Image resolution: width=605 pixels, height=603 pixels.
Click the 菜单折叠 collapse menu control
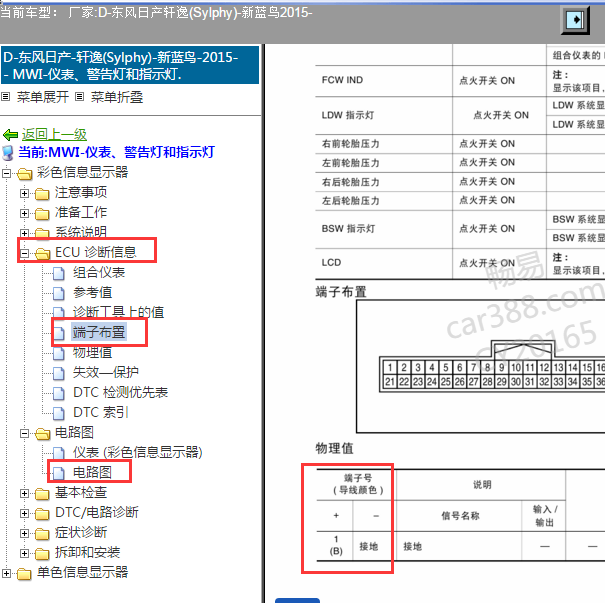(117, 97)
